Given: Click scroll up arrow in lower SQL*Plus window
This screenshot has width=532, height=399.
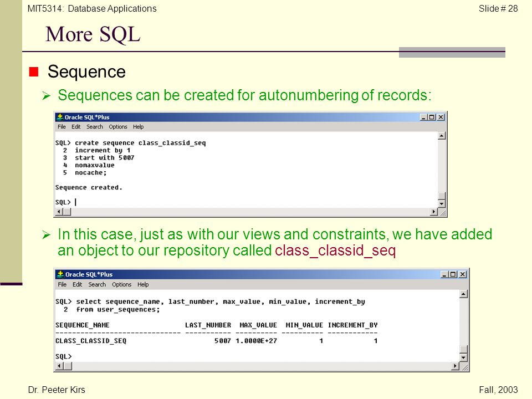Looking at the screenshot, I should [463, 294].
